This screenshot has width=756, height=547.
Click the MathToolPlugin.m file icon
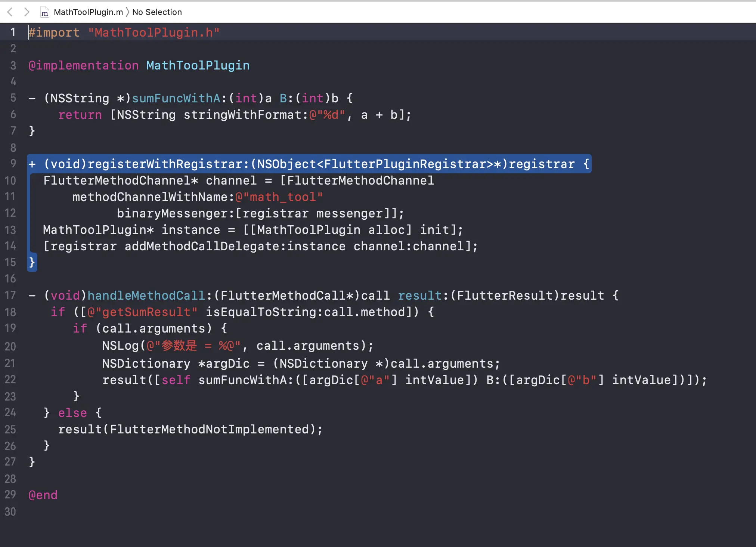point(44,12)
